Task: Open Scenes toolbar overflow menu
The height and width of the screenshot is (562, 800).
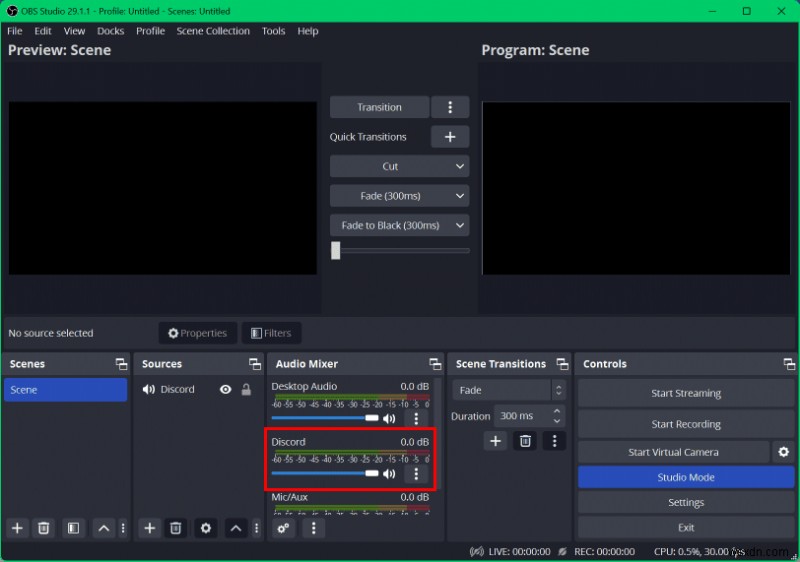Action: point(123,528)
